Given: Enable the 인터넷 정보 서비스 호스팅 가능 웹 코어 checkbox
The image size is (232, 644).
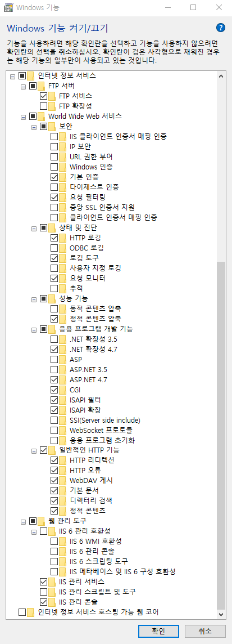Looking at the screenshot, I should point(22,612).
